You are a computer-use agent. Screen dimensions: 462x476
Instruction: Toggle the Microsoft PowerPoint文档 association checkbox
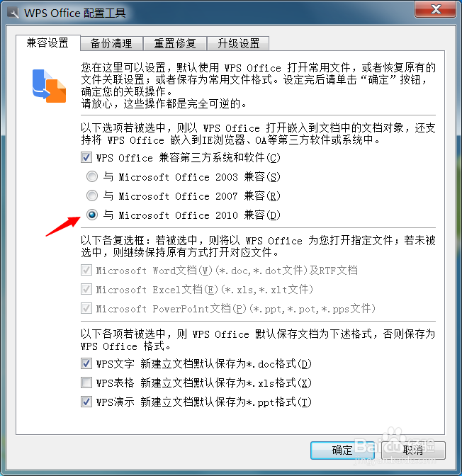click(86, 308)
